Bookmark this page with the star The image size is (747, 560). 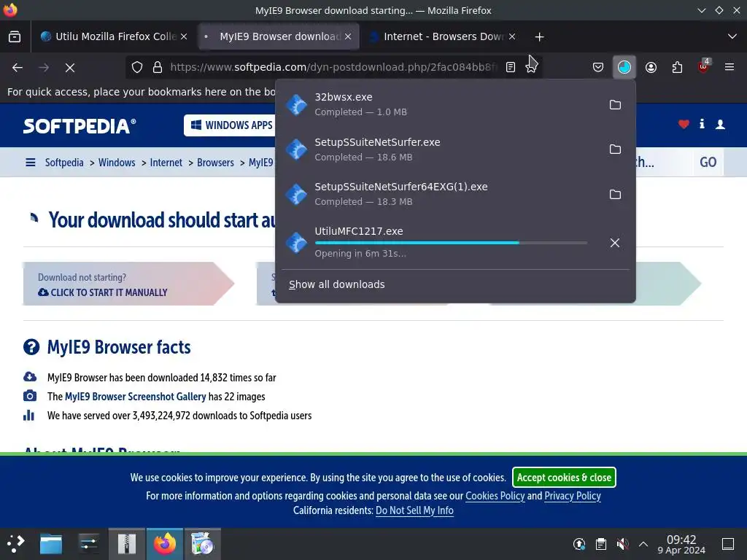coord(531,68)
